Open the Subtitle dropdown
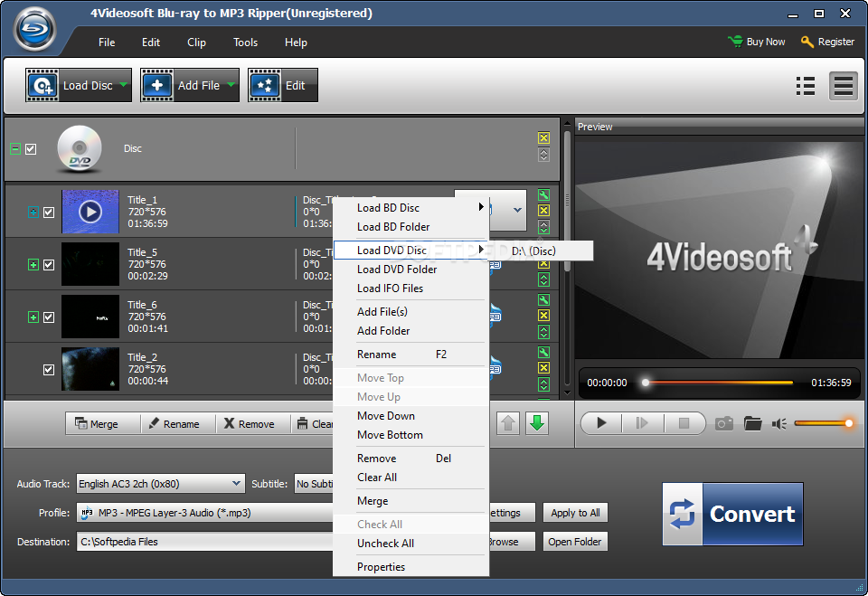868x596 pixels. 315,484
